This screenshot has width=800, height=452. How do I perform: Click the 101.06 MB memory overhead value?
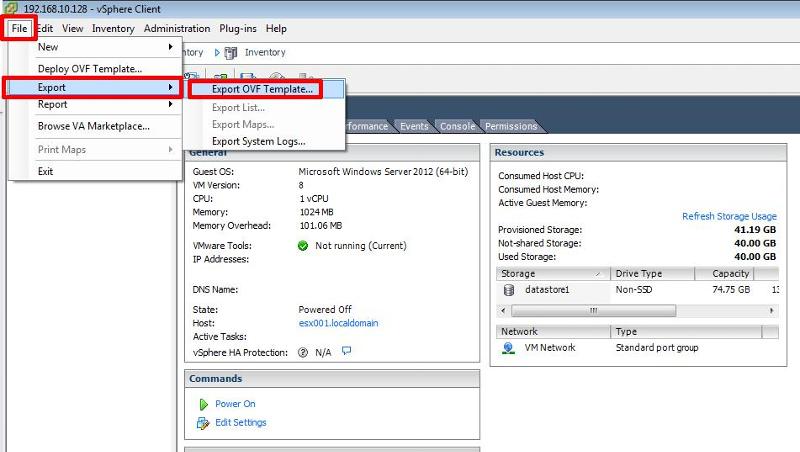click(321, 225)
